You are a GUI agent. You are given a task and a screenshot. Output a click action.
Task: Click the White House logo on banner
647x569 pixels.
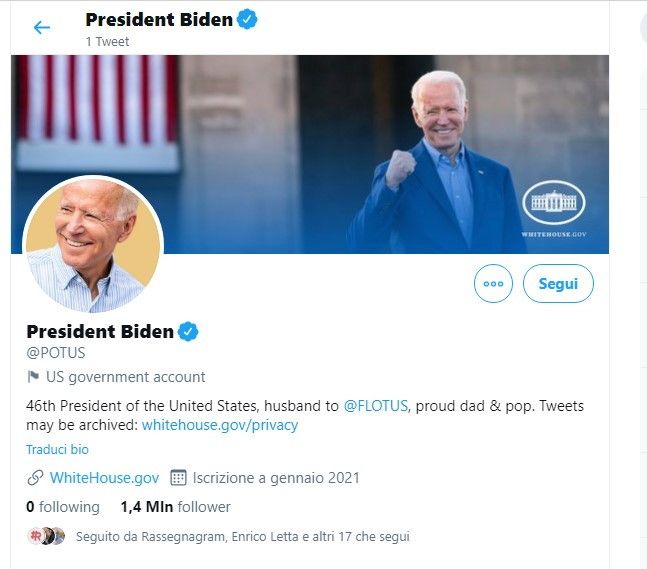tap(553, 204)
